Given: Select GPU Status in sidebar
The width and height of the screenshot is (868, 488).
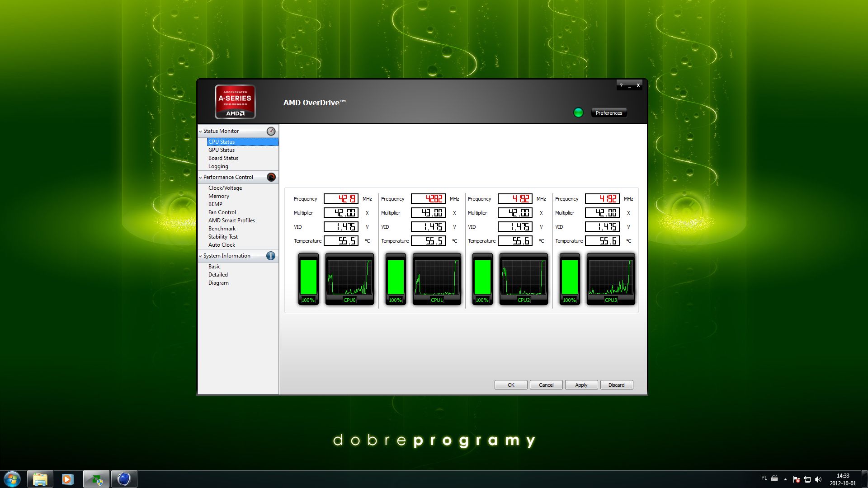Looking at the screenshot, I should point(222,150).
